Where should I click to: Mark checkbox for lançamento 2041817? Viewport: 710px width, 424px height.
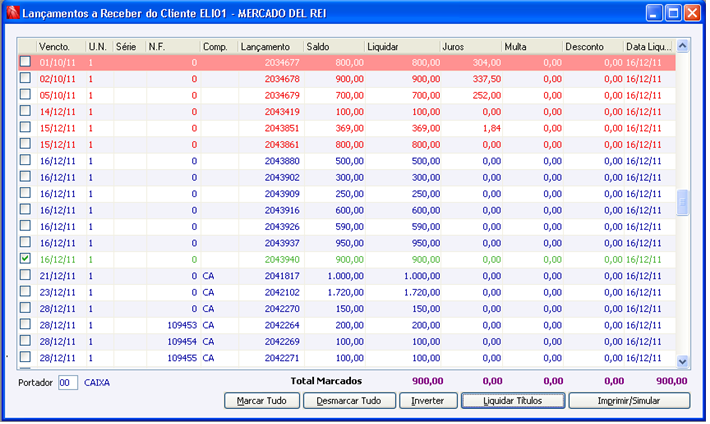[x=25, y=275]
